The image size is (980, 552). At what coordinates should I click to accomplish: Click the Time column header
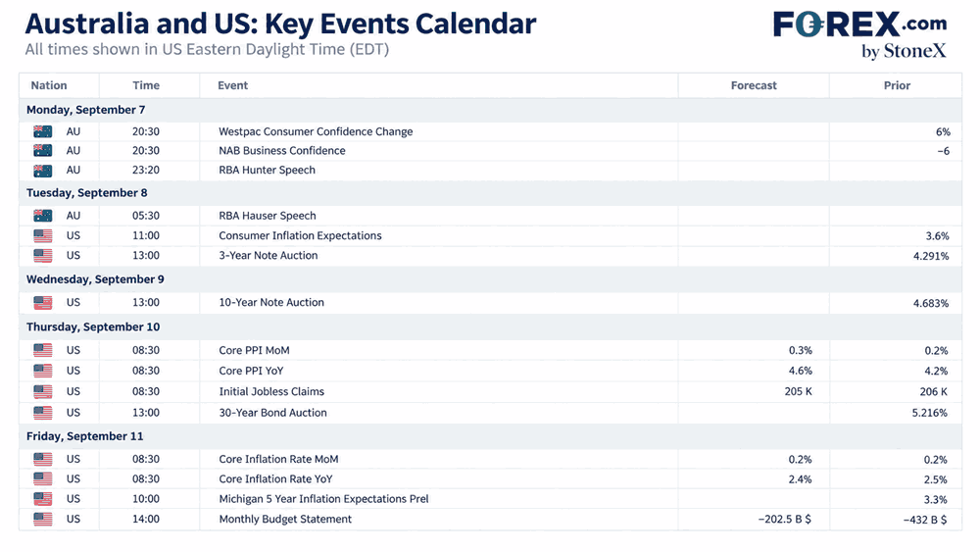coord(146,85)
